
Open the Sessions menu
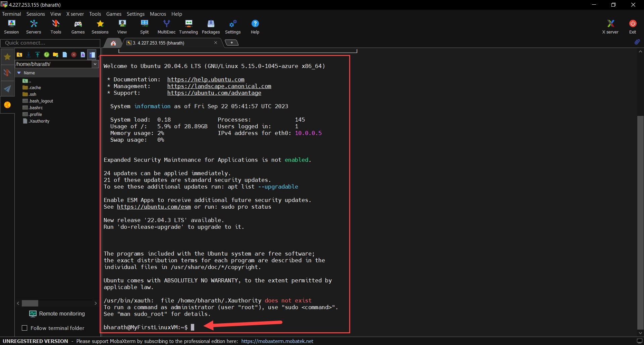pos(36,14)
